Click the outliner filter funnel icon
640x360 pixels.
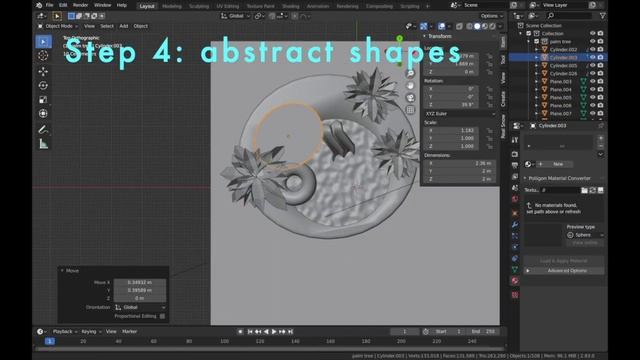click(x=602, y=16)
